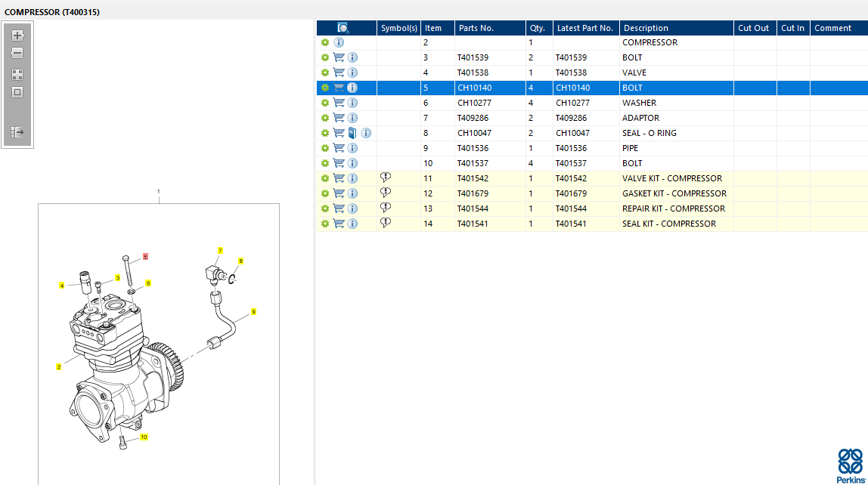Click the single square fit view icon

click(x=17, y=92)
